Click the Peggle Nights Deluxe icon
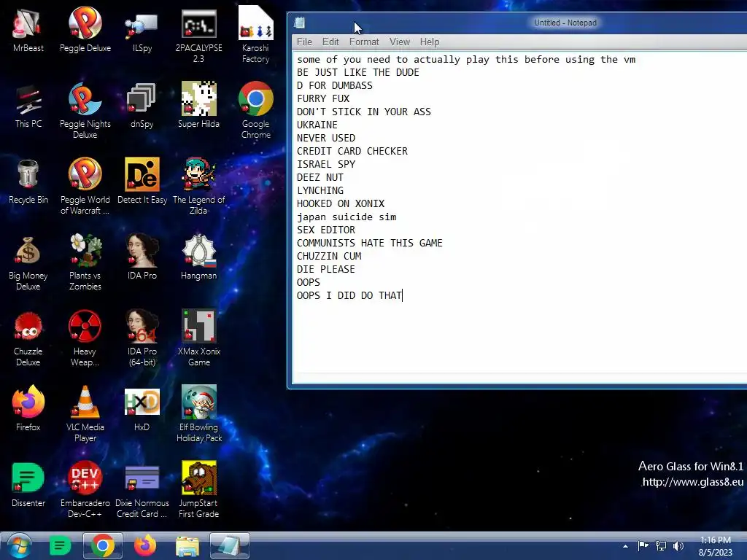This screenshot has width=747, height=560. click(x=85, y=111)
